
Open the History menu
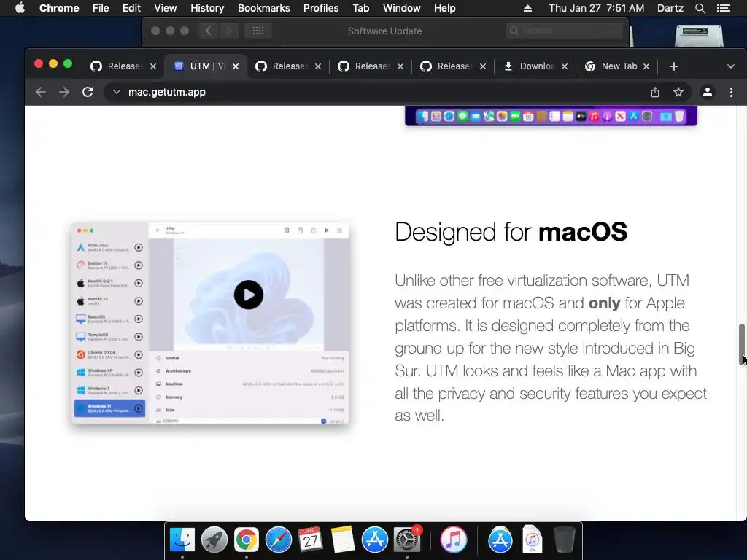[206, 8]
